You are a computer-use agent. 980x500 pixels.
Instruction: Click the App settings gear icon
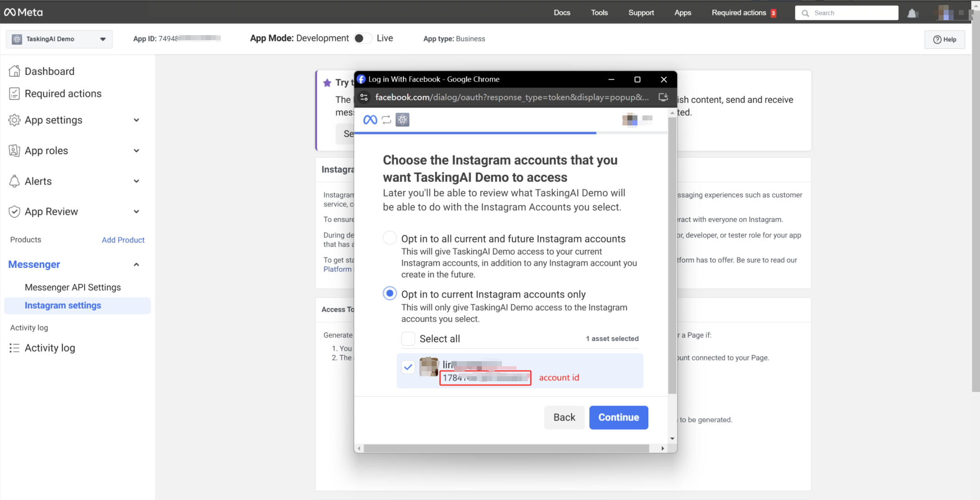[14, 120]
